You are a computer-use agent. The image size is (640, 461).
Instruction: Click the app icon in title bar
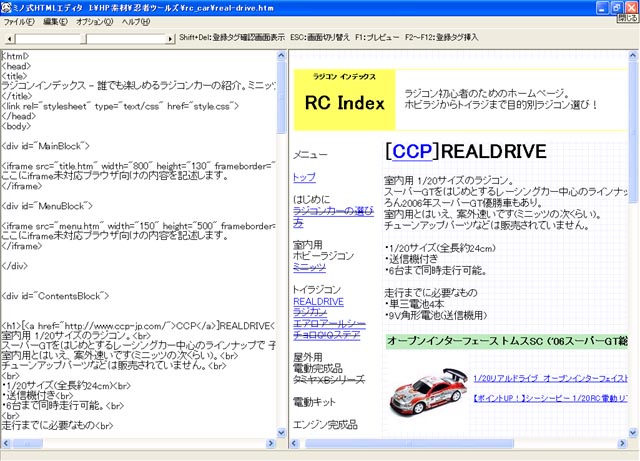[x=6, y=8]
